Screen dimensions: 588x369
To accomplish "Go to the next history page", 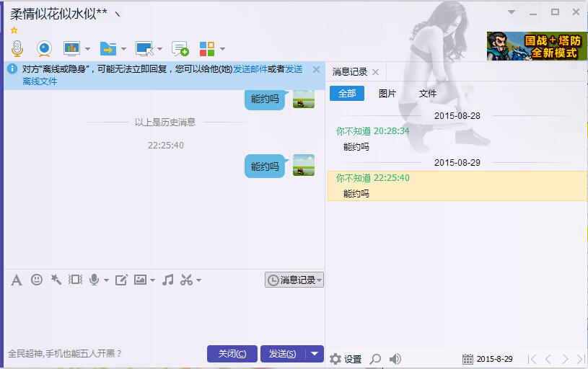I will tap(565, 359).
